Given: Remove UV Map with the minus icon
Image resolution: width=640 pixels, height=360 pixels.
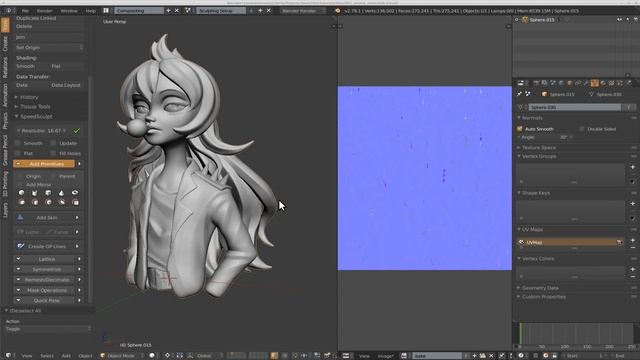Looking at the screenshot, I should tap(633, 248).
